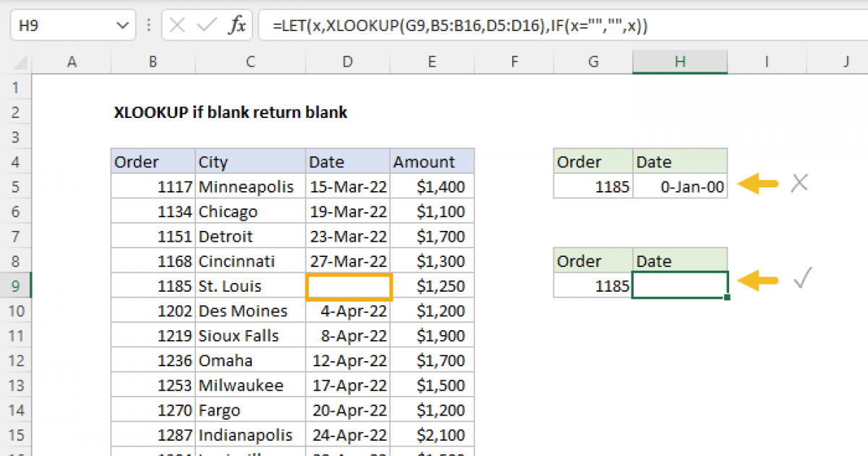Click the Amount header cell
Viewport: 868px width, 456px height.
432,162
